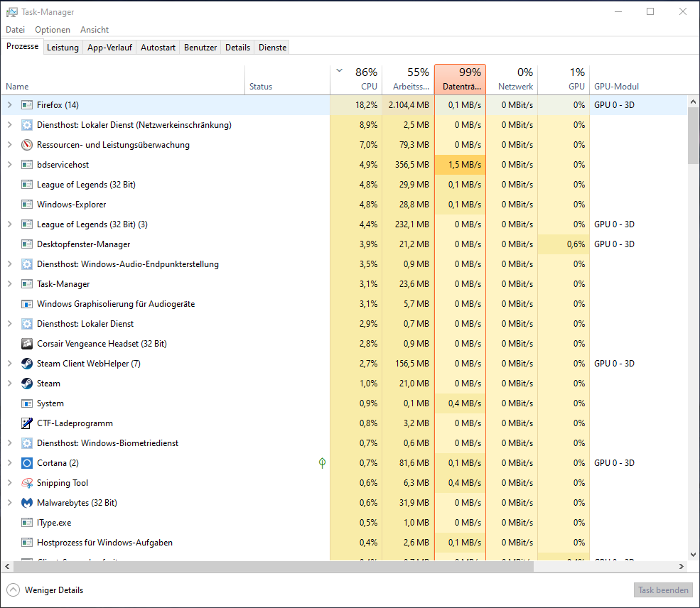This screenshot has height=608, width=700.
Task: Click the Diensthost: Lokaler Dienst (Netzwerkeinschränkung) gear icon
Action: tap(27, 125)
